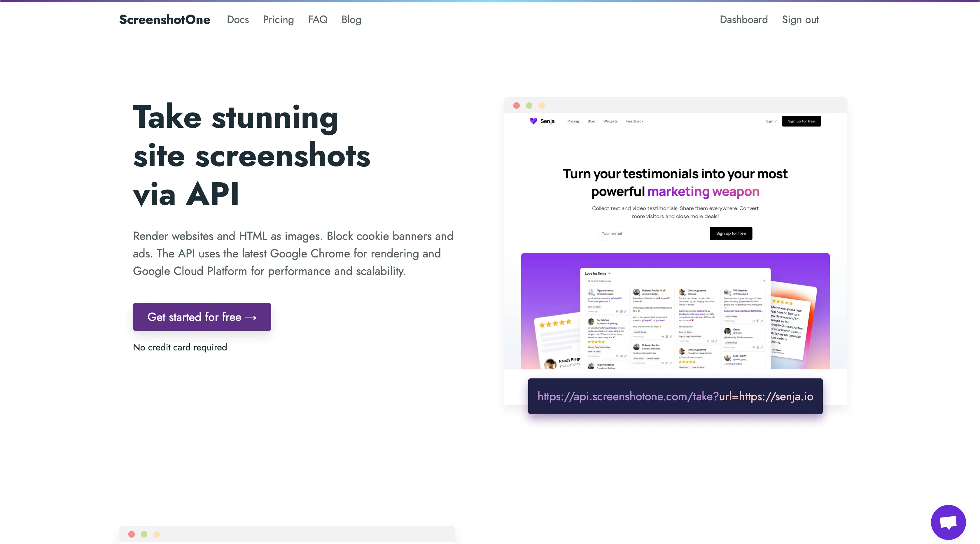Click the Dashboard button top right
The width and height of the screenshot is (980, 544).
pyautogui.click(x=743, y=19)
